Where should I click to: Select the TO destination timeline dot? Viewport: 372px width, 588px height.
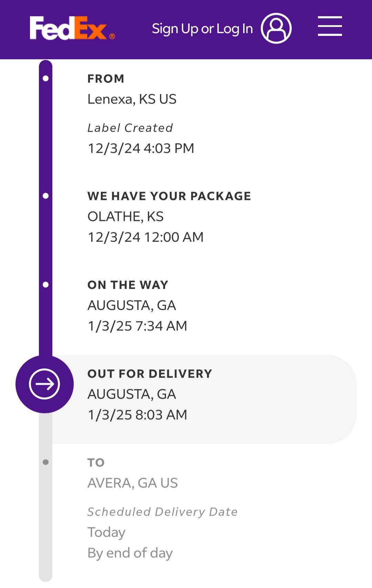pos(45,462)
